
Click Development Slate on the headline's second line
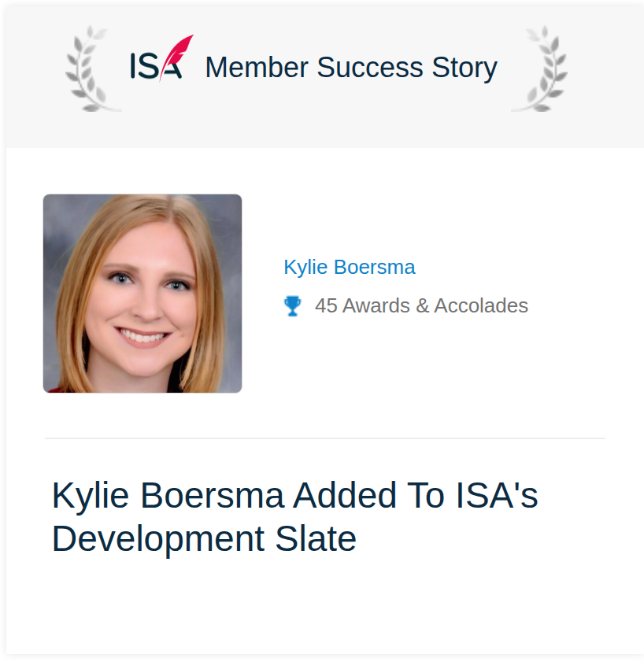click(x=204, y=540)
